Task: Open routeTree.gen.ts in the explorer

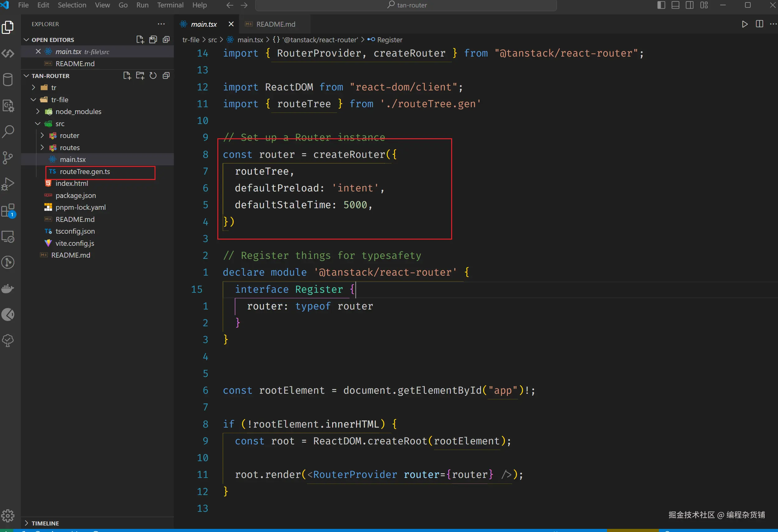Action: click(85, 172)
